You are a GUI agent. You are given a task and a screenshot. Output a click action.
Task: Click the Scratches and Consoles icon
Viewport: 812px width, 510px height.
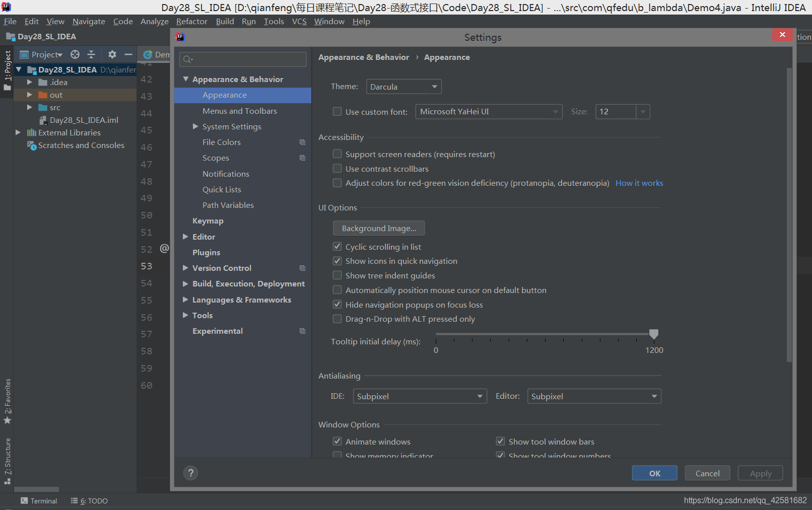tap(32, 145)
